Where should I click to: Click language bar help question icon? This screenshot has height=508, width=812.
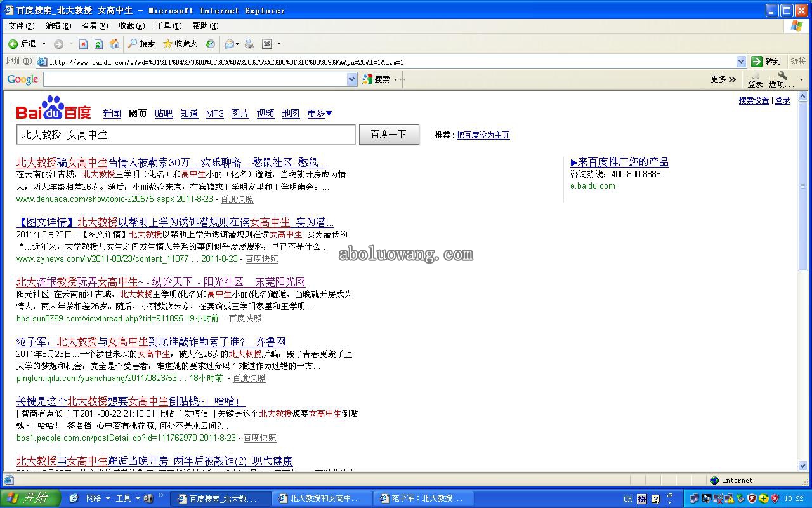656,499
